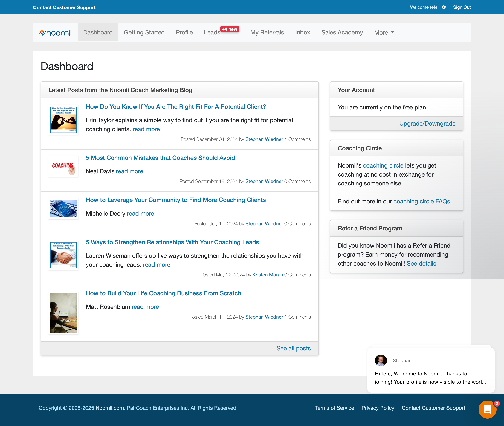Click the Dashboard page heading

(67, 66)
